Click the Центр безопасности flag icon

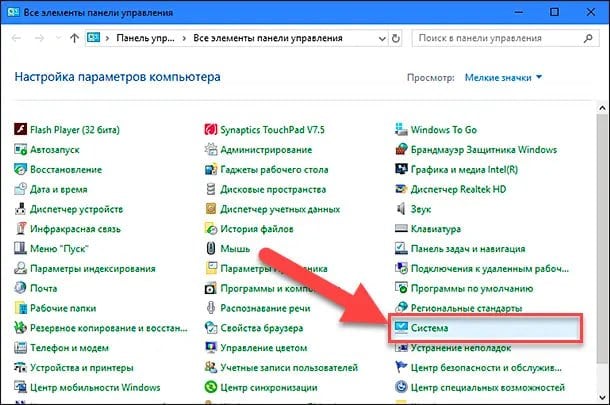[401, 367]
